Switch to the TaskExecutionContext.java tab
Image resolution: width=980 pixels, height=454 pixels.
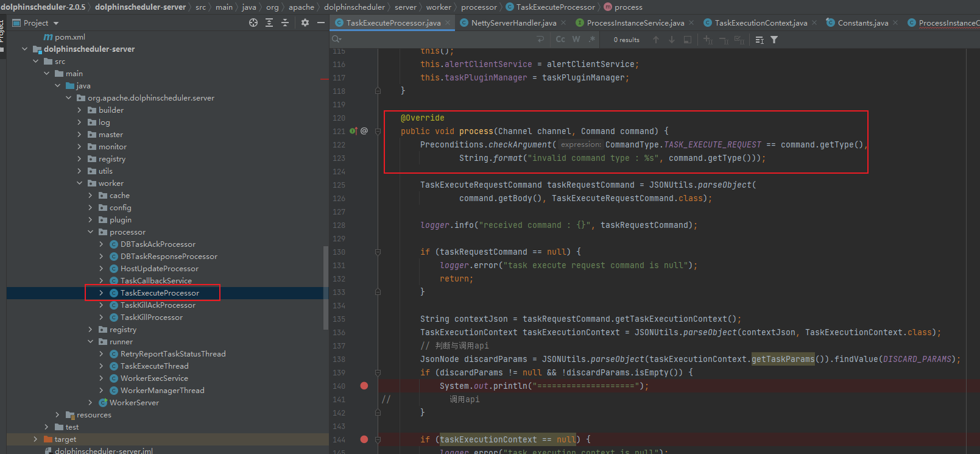click(761, 23)
